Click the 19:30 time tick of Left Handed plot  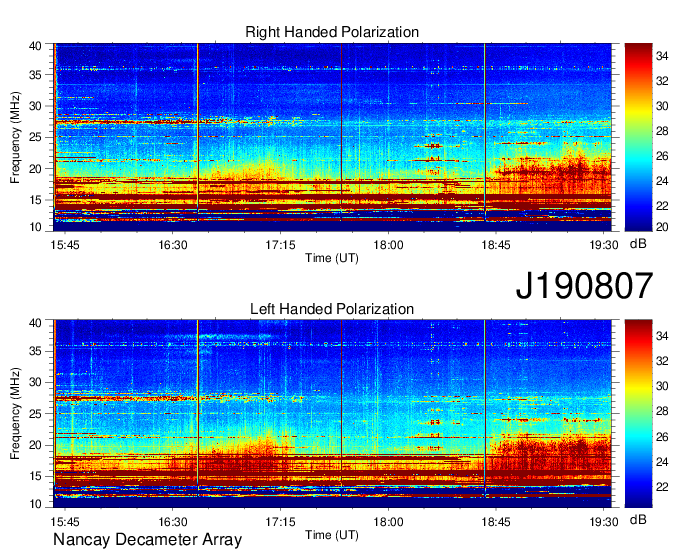[604, 522]
